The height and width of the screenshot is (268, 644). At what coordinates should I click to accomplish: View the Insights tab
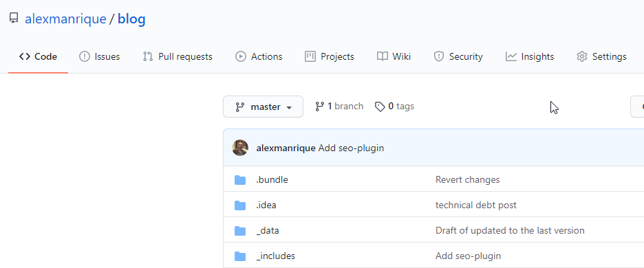529,56
